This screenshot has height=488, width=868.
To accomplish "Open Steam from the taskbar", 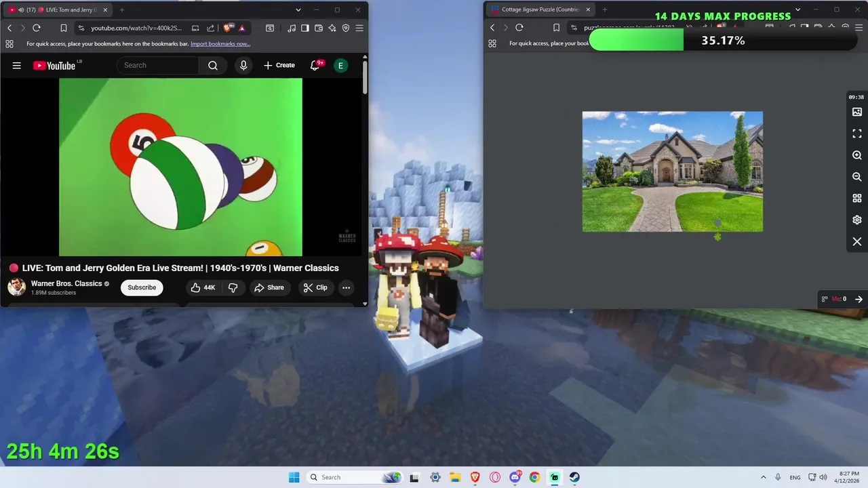I will coord(574,477).
